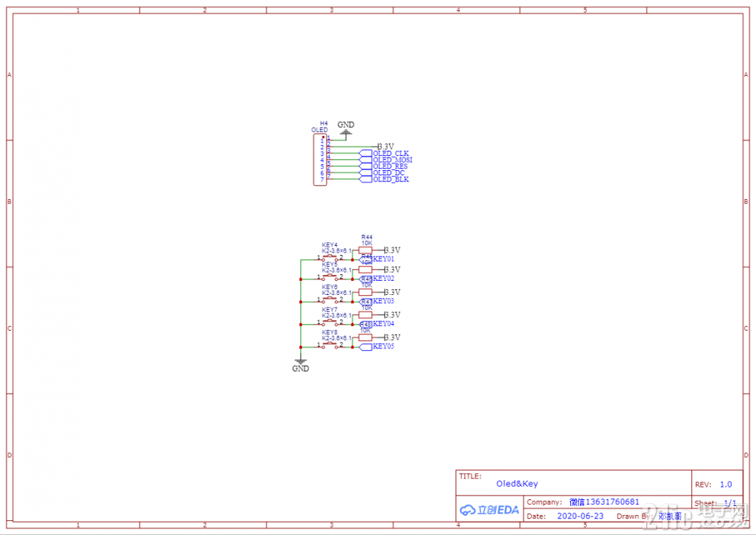
Task: Click the REV value 1.0
Action: (x=726, y=484)
